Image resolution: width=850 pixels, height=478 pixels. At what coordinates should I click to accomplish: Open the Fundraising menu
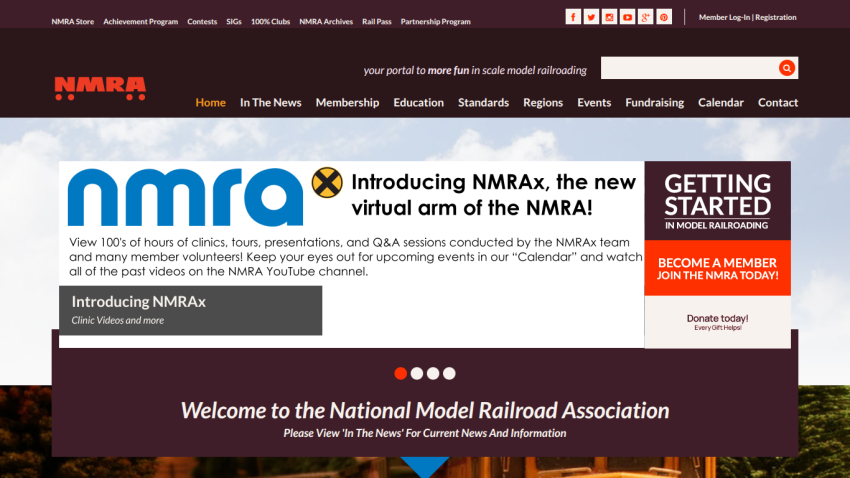point(654,102)
